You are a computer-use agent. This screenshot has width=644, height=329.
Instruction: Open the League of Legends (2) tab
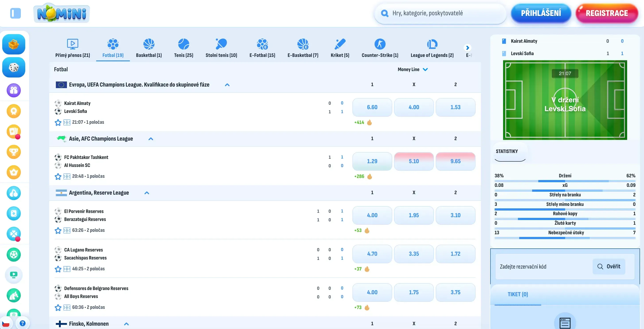pyautogui.click(x=432, y=48)
